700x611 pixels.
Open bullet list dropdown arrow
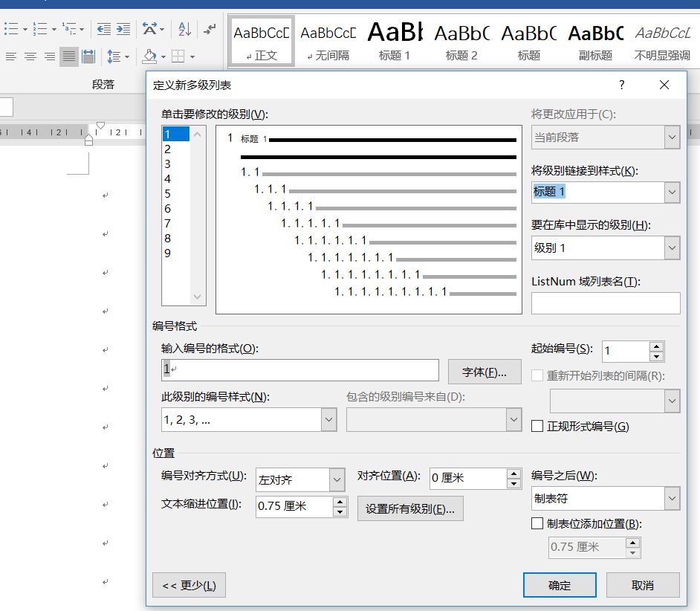click(25, 30)
